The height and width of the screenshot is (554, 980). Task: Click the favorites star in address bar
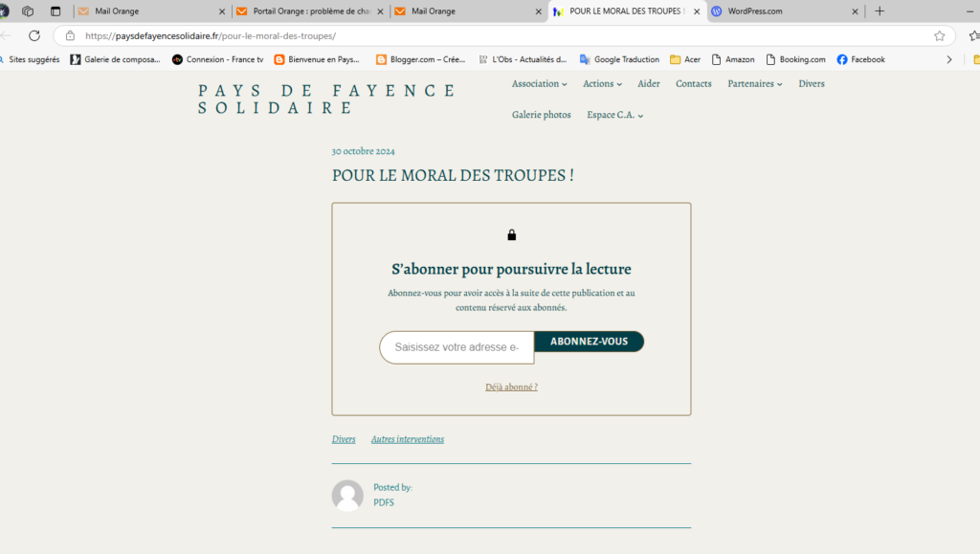939,35
